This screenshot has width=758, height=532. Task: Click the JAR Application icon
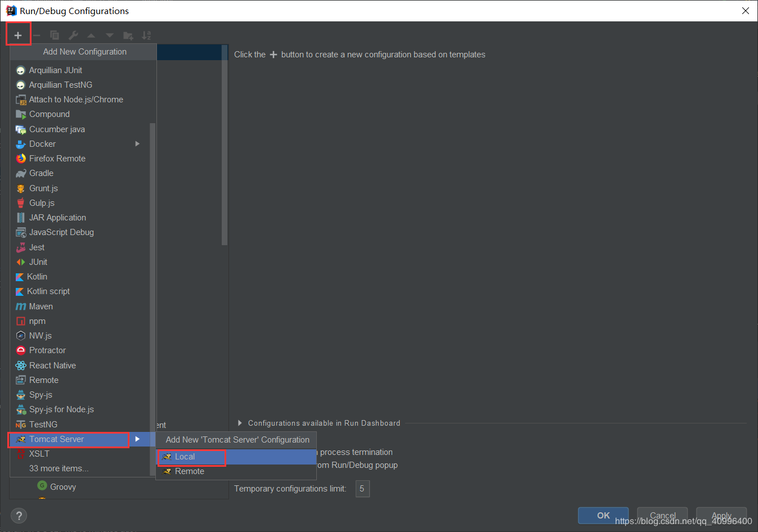pos(21,218)
